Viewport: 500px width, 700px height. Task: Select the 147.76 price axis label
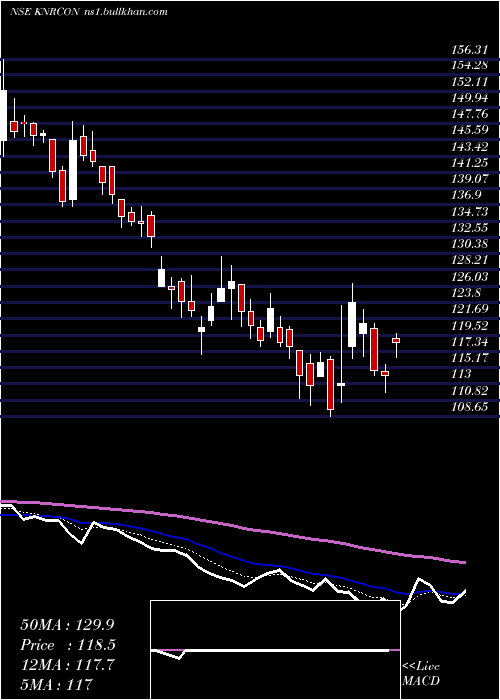(x=469, y=114)
